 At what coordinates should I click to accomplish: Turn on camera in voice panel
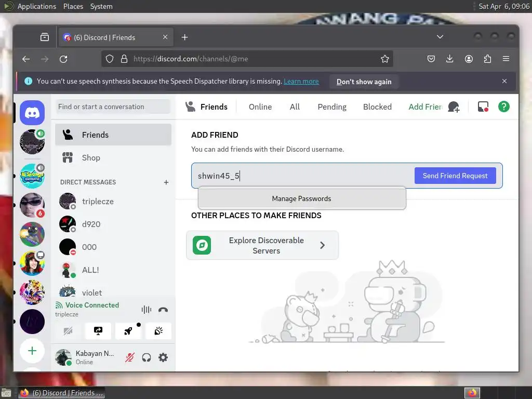coord(68,331)
